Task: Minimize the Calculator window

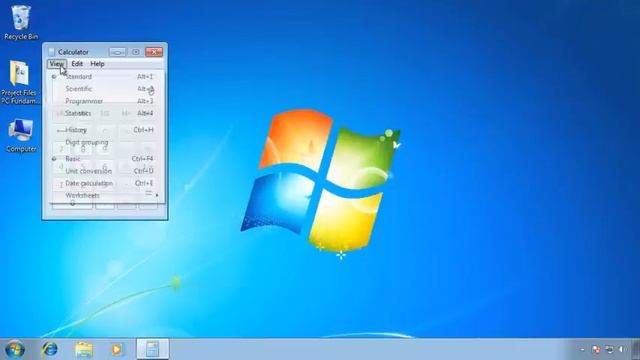Action: (118, 52)
